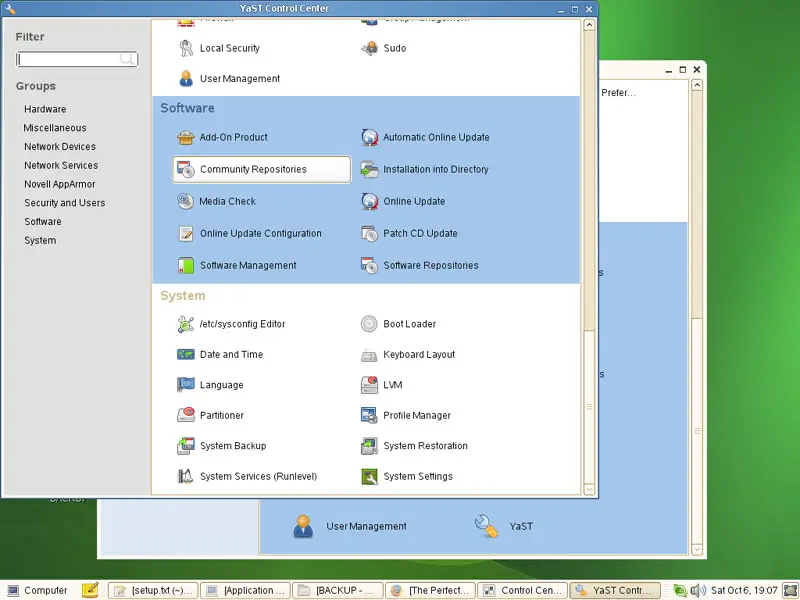Click the show desktop icon at panel end
Image resolution: width=800 pixels, height=600 pixels.
790,591
